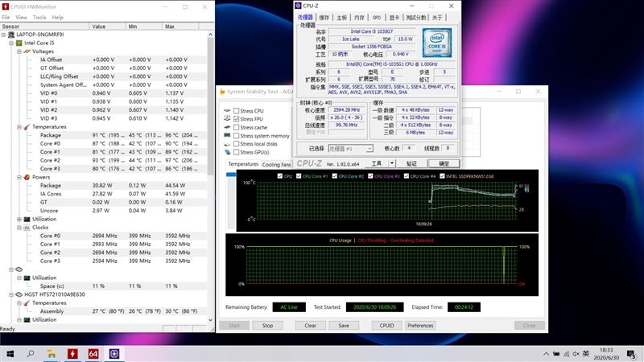This screenshot has height=362, width=644.
Task: Click the LAPTOP-SNGMRF9I computer icon
Action: [x=11, y=35]
